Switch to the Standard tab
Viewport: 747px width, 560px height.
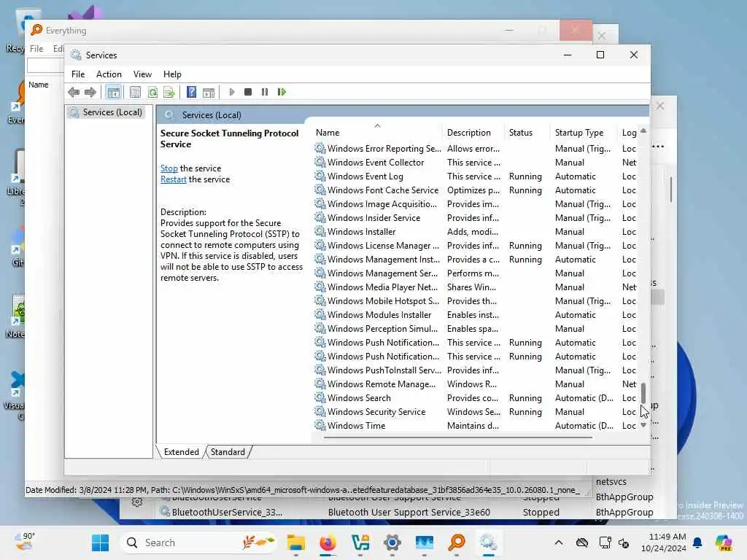228,452
